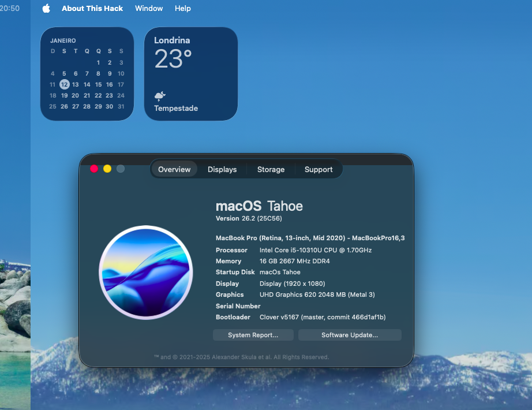Click the macOS Tahoe logo image

(x=146, y=273)
